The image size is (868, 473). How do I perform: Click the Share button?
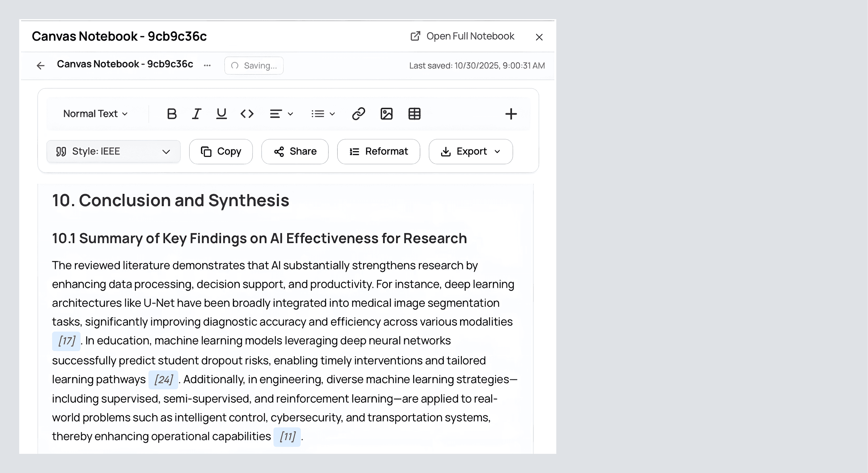(x=295, y=152)
